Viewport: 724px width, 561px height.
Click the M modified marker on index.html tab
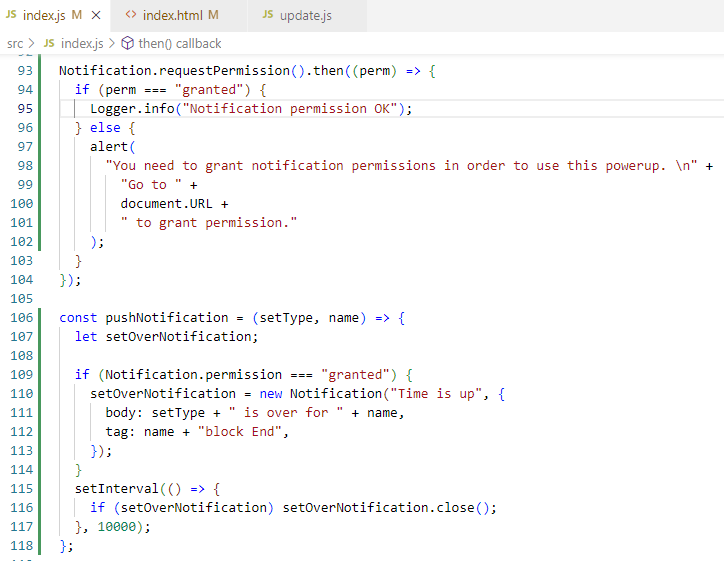coord(213,15)
